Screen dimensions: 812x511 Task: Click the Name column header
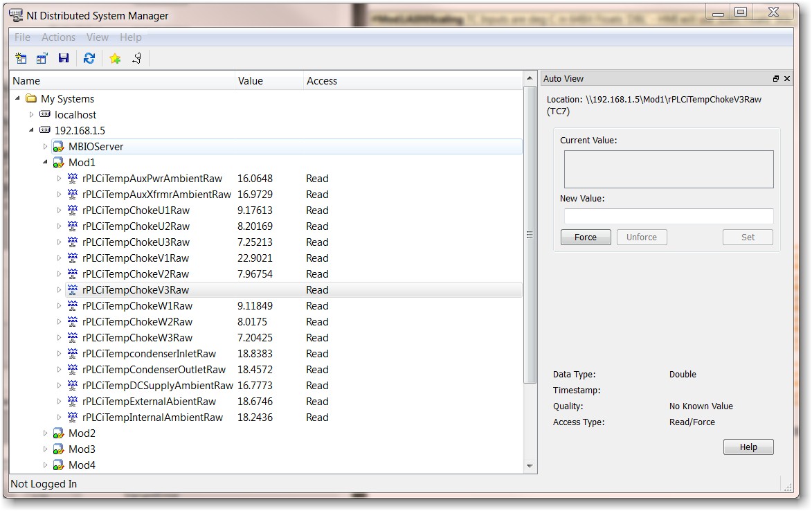[x=123, y=81]
